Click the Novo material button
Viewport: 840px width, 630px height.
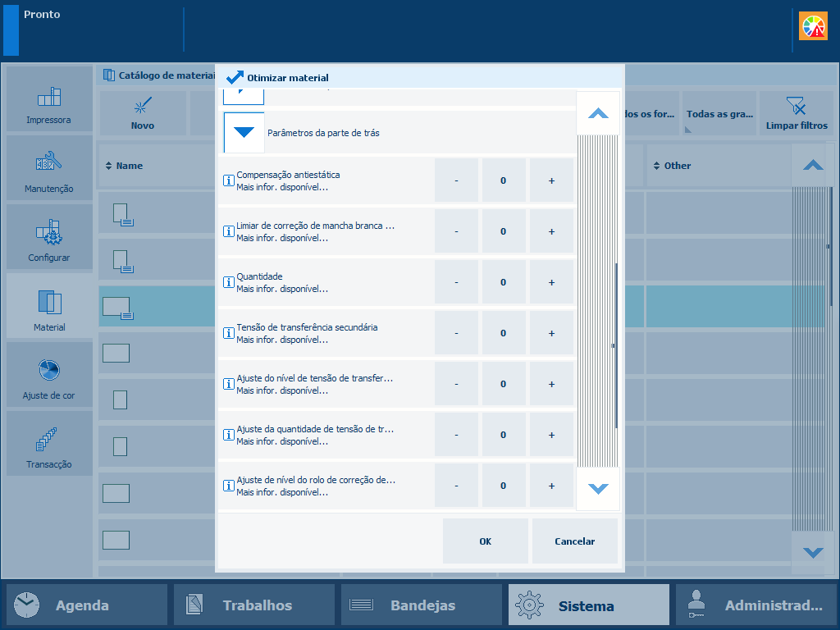click(143, 113)
